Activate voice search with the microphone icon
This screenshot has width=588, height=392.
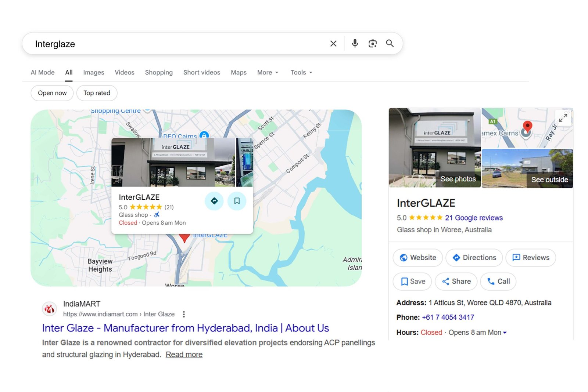[354, 43]
